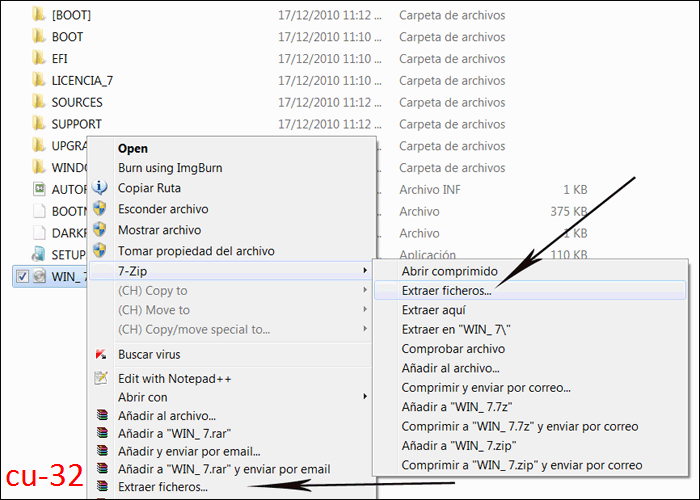Click the [BOOT] folder icon
The width and height of the screenshot is (700, 500).
coord(39,15)
